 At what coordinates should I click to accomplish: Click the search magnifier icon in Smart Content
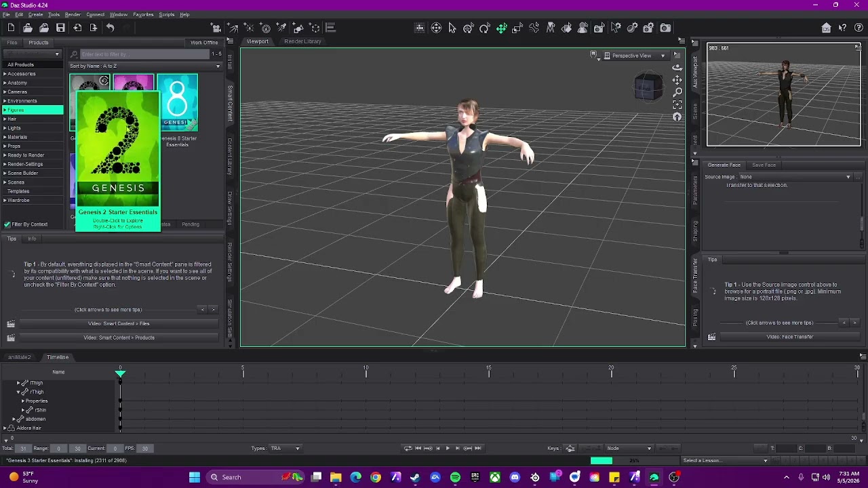click(74, 54)
